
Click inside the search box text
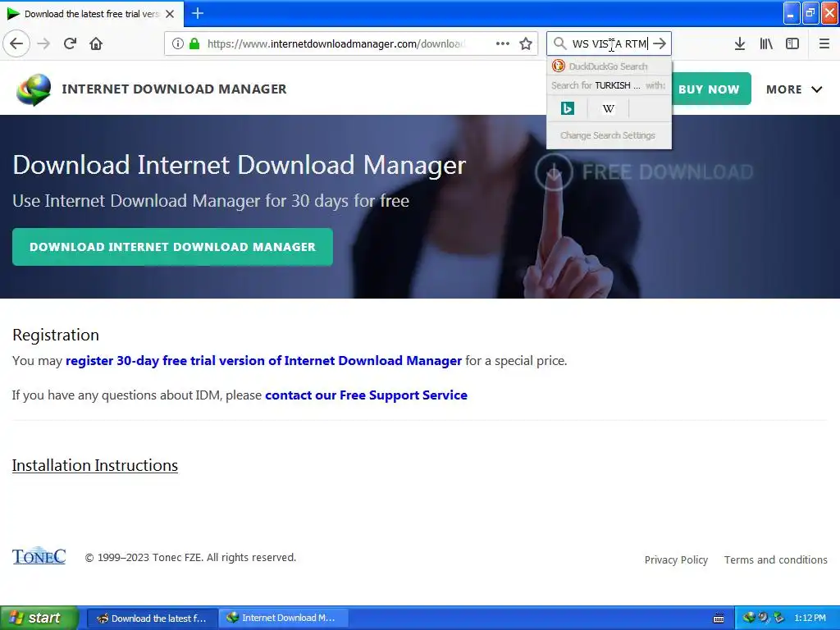pyautogui.click(x=609, y=43)
